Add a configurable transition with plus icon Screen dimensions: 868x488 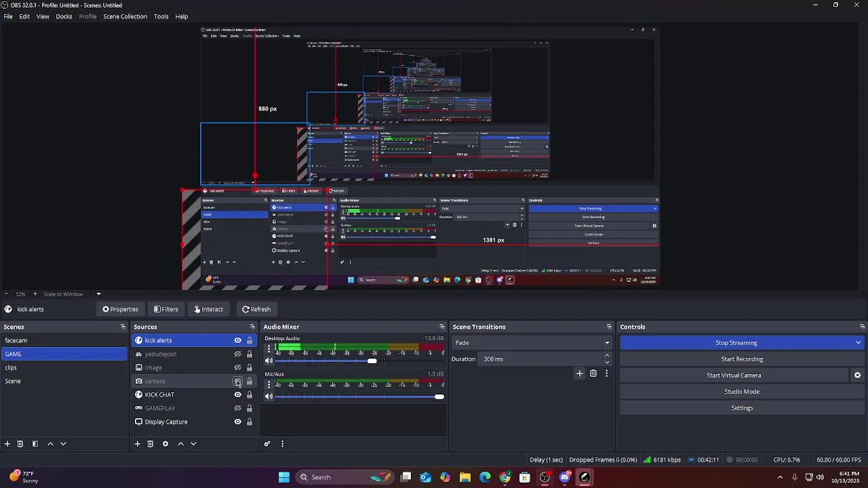tap(579, 373)
